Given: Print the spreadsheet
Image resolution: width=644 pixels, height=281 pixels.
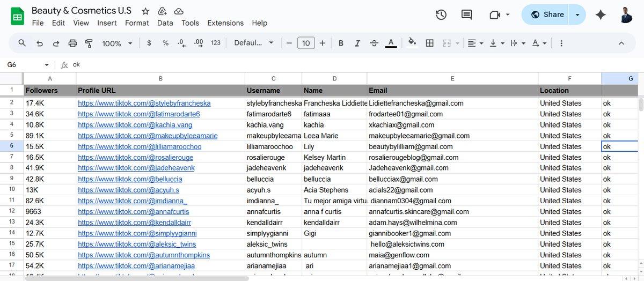Looking at the screenshot, I should click(x=72, y=43).
